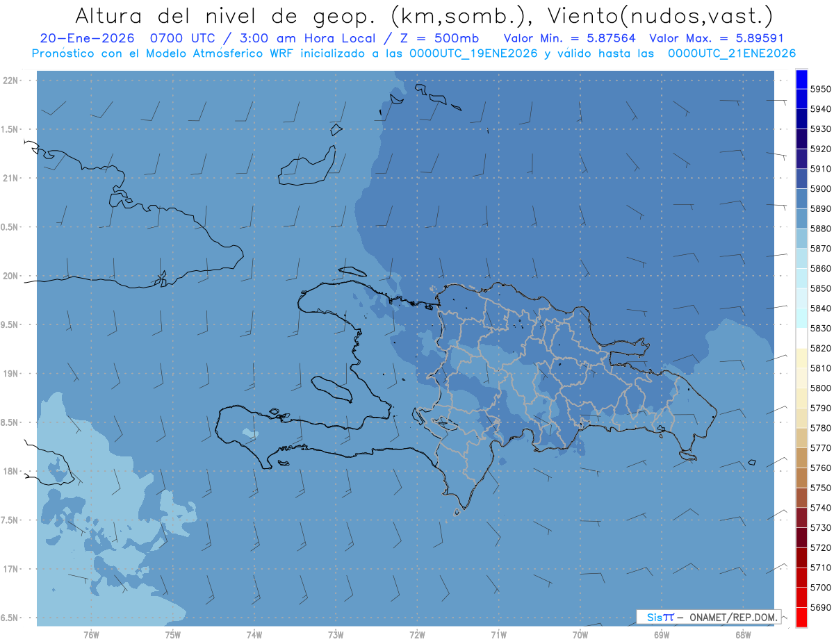Click the 5950 legend value
The height and width of the screenshot is (644, 834).
coord(820,89)
